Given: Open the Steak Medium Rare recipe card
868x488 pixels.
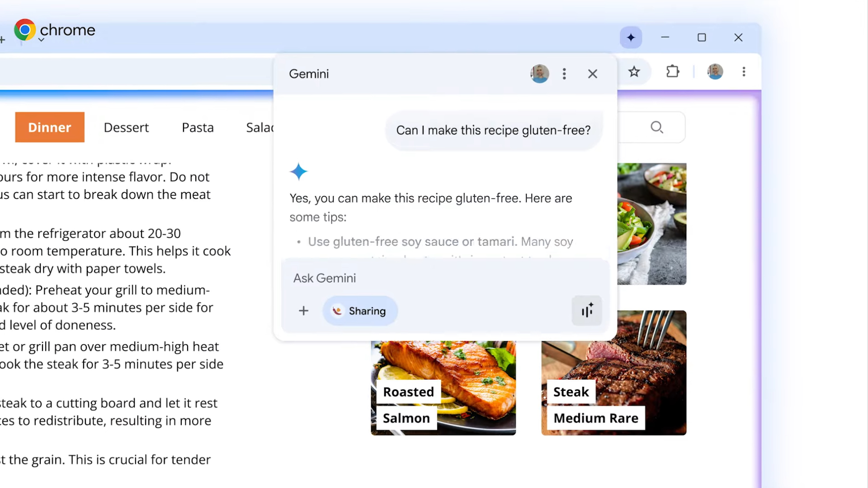Looking at the screenshot, I should point(613,373).
